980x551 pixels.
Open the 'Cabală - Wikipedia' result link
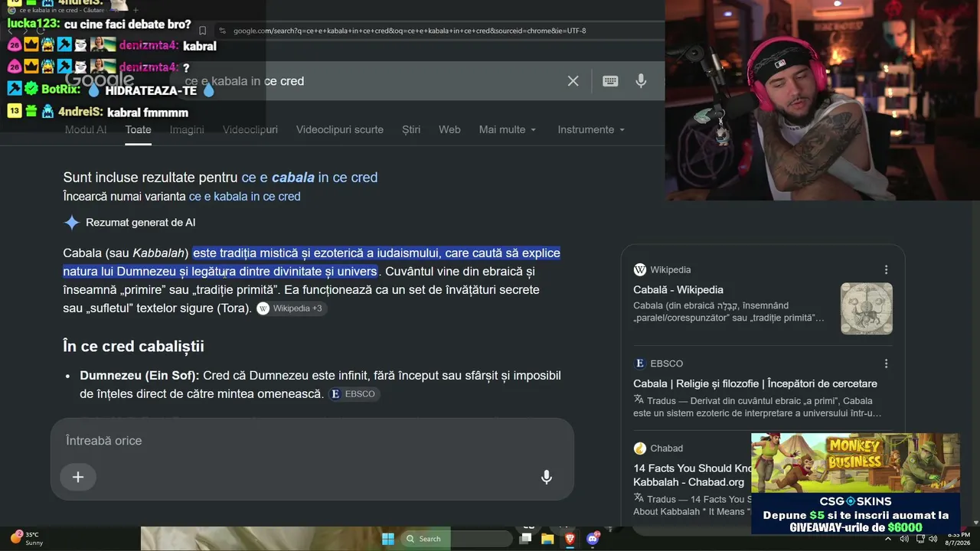click(678, 290)
